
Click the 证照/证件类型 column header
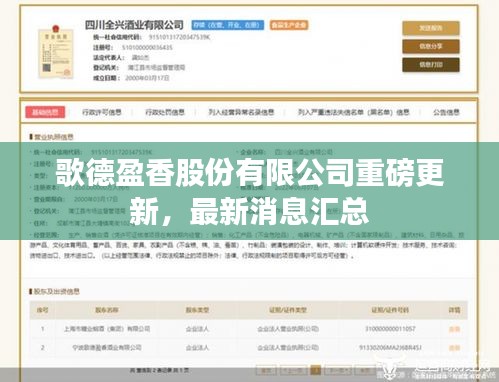[x=288, y=310]
